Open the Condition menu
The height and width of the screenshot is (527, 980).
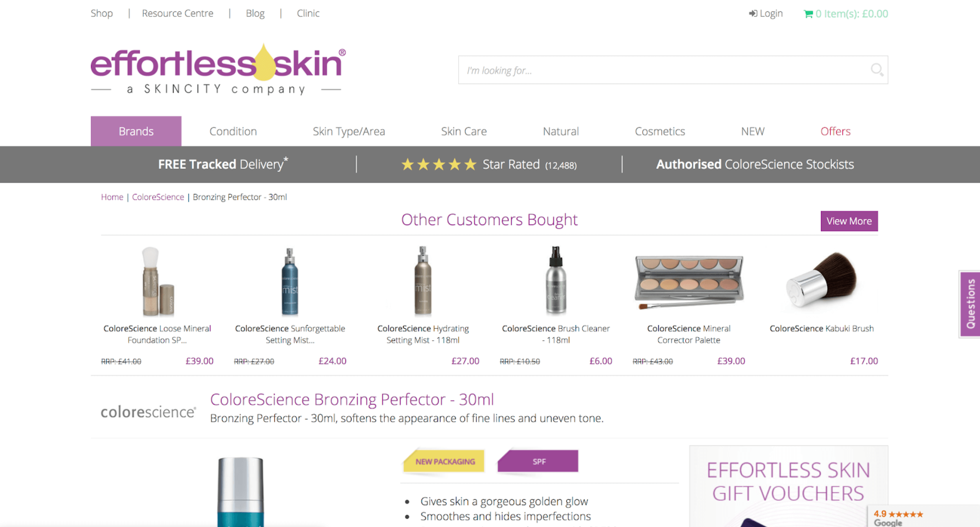pos(233,131)
